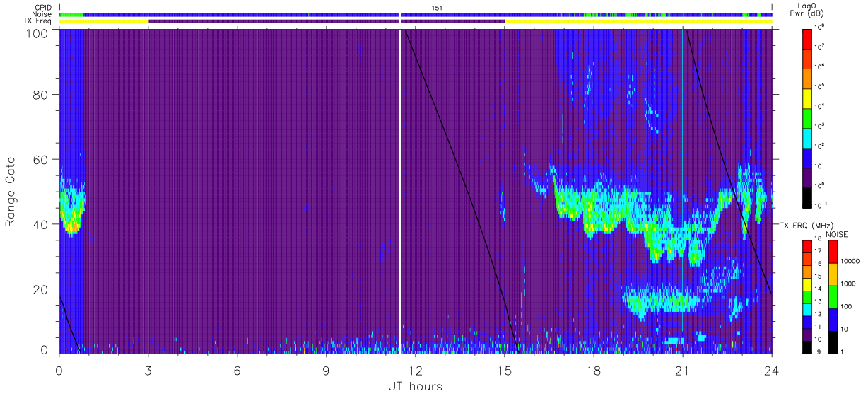This screenshot has height=401, width=868.
Task: Click x-axis tick label '3'
Action: (148, 370)
